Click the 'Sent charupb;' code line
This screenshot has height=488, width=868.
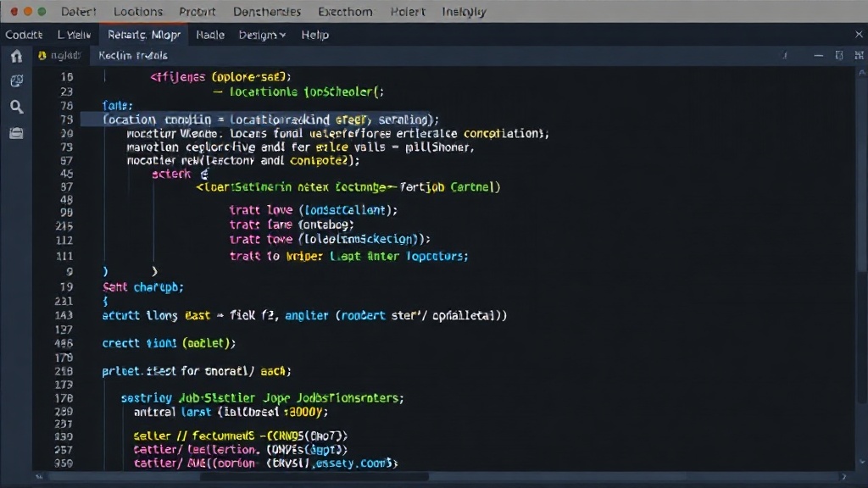pyautogui.click(x=142, y=287)
